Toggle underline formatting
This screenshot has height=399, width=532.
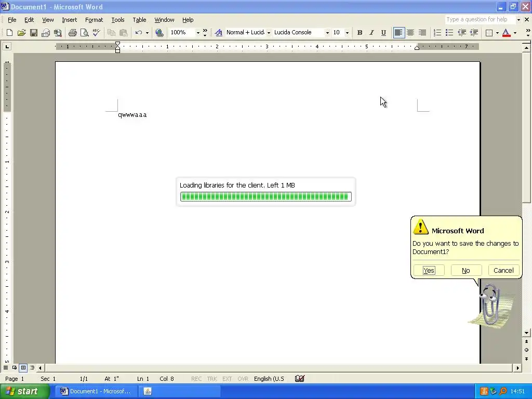tap(383, 33)
